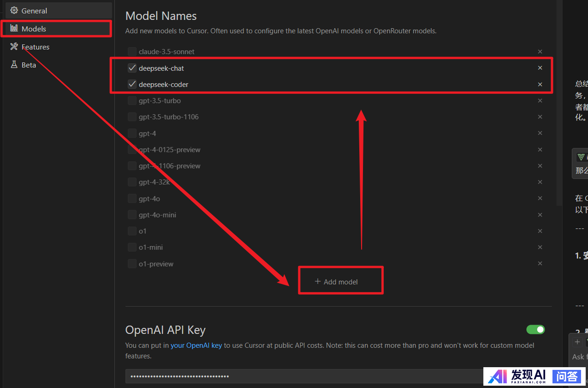Remove the o1 model

coord(540,231)
